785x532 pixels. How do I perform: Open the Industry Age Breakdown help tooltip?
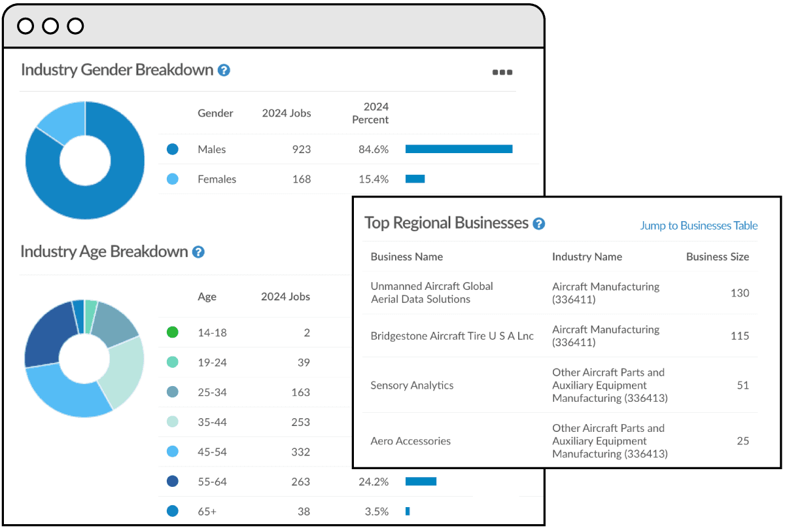pyautogui.click(x=198, y=252)
